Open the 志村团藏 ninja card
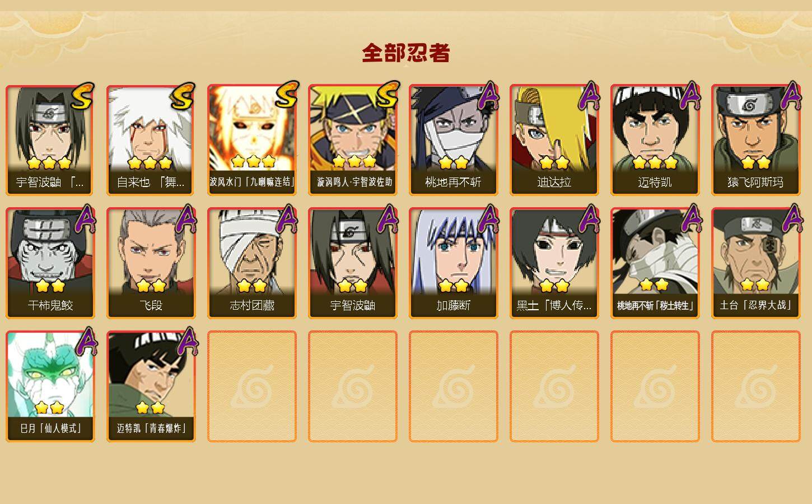 point(252,263)
